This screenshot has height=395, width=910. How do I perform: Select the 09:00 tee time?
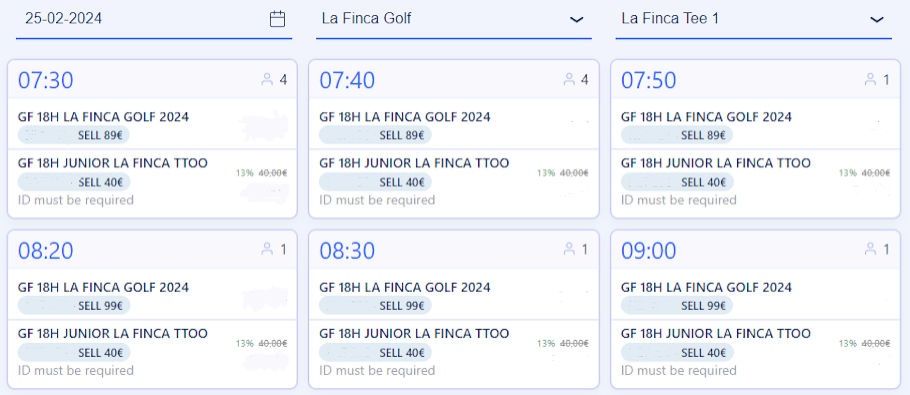click(649, 251)
